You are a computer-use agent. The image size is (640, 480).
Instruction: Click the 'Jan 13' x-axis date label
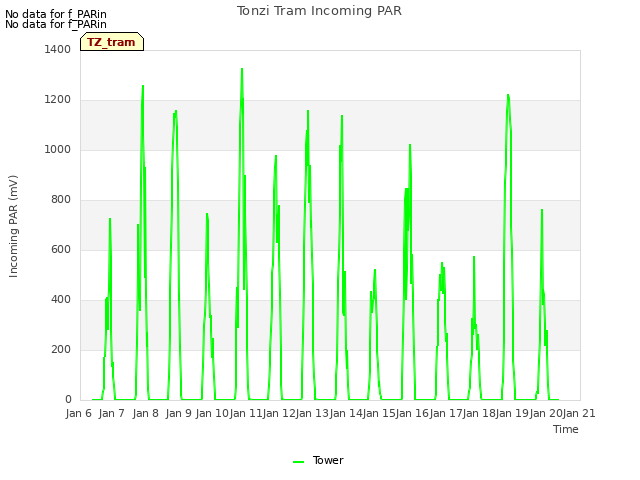pos(312,413)
